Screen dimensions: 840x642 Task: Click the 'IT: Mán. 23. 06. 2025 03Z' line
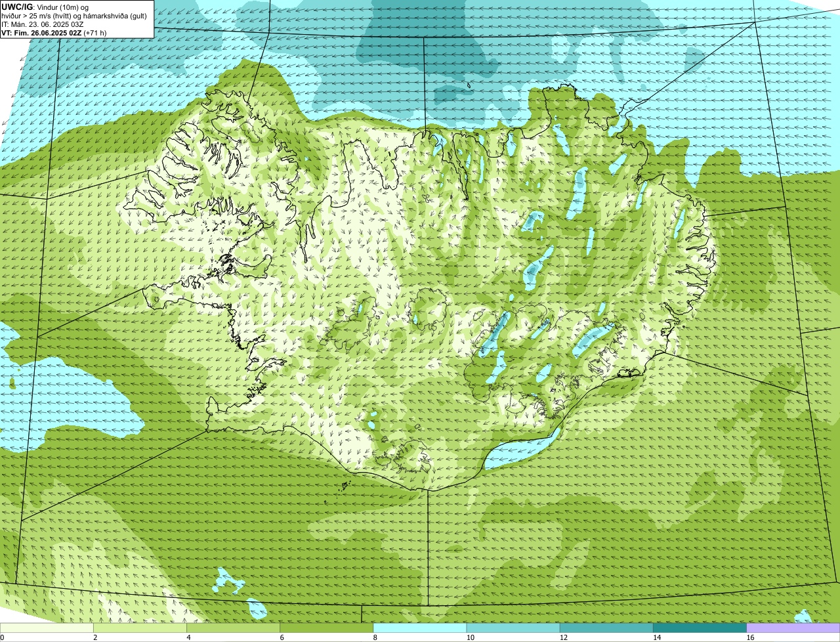pyautogui.click(x=43, y=24)
